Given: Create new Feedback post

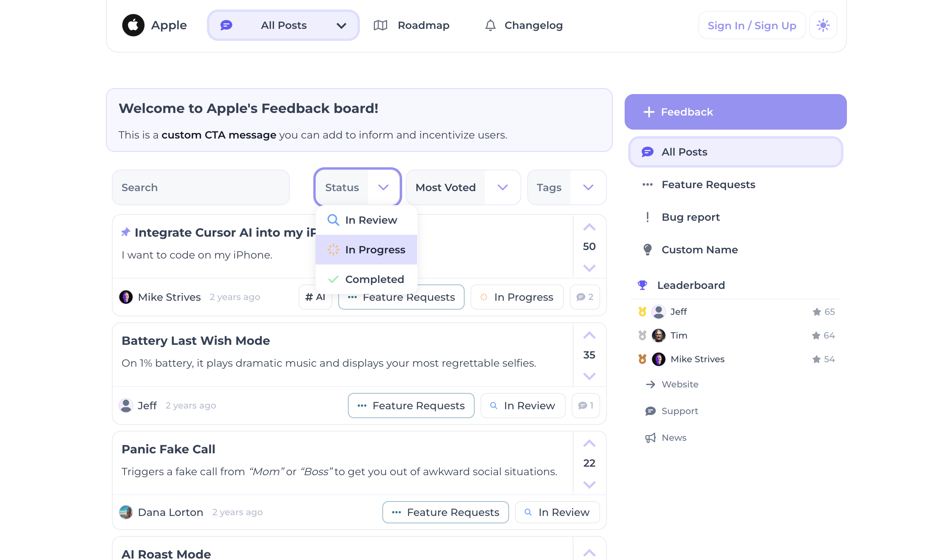Looking at the screenshot, I should click(x=735, y=112).
